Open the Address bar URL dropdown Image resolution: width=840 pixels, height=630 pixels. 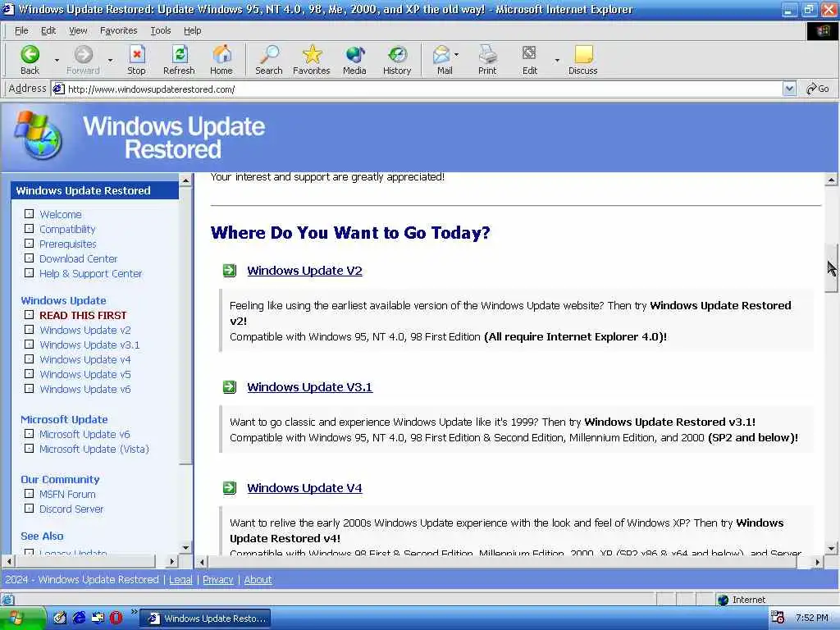[789, 89]
